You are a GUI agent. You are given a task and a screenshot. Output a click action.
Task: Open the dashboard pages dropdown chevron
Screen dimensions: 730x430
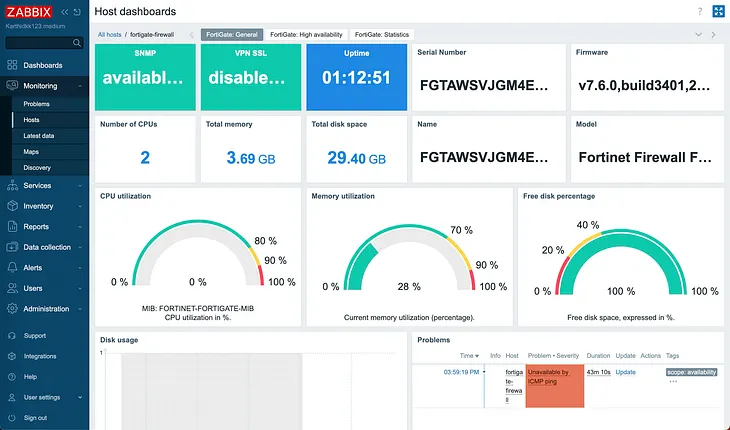[x=698, y=34]
